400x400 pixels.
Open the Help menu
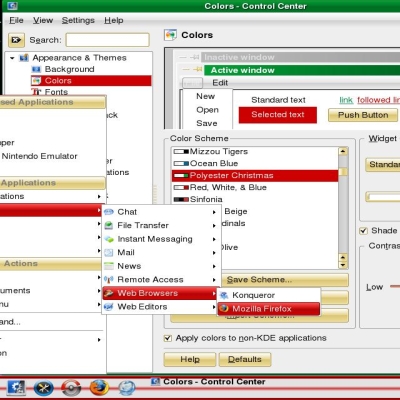coord(114,20)
